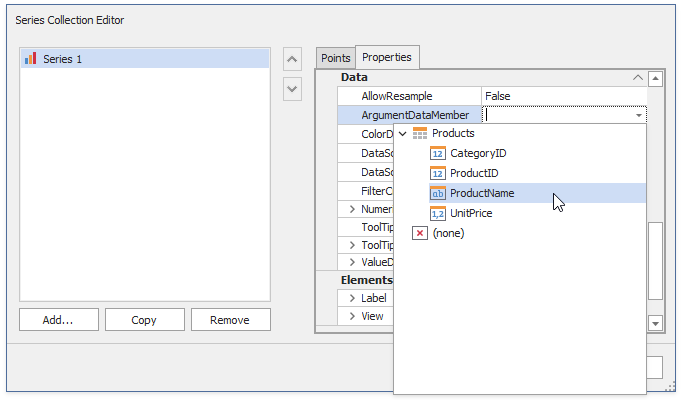Click the Products table icon

[420, 133]
